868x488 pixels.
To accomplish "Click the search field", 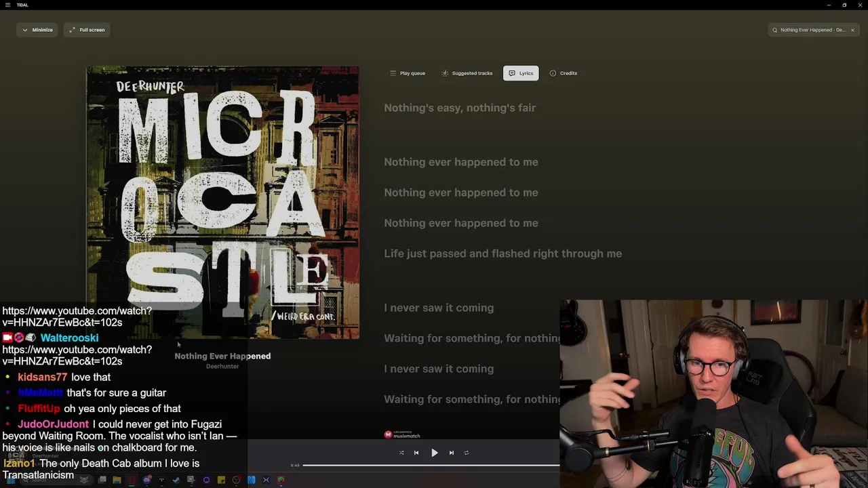I will (x=812, y=30).
